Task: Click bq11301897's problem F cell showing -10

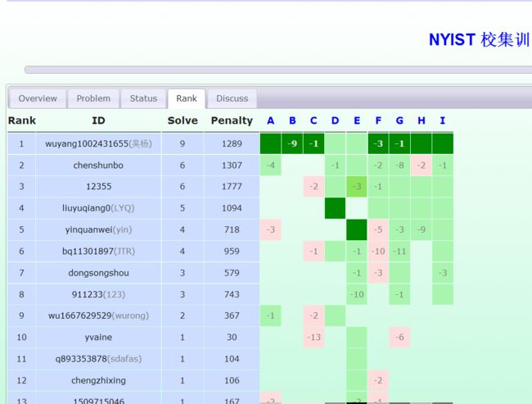Action: point(378,252)
